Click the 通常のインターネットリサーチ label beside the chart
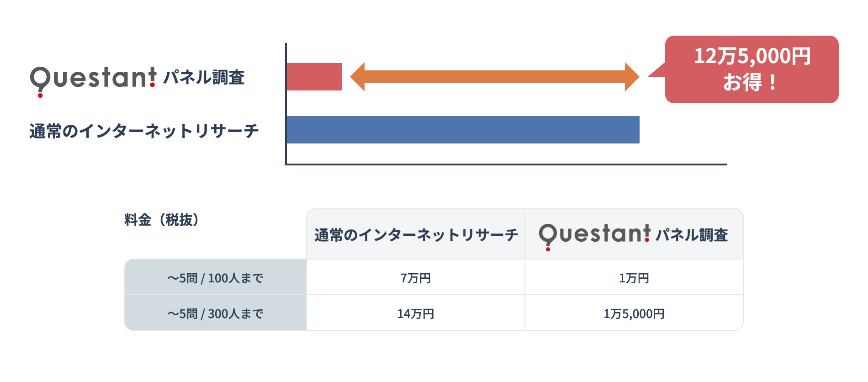Image resolution: width=868 pixels, height=382 pixels. coord(144,131)
